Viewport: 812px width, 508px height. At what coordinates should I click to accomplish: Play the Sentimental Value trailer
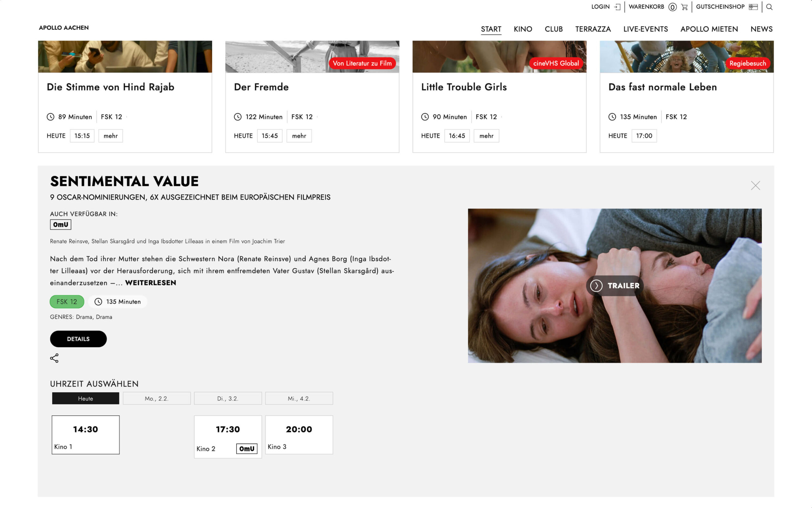click(x=615, y=286)
